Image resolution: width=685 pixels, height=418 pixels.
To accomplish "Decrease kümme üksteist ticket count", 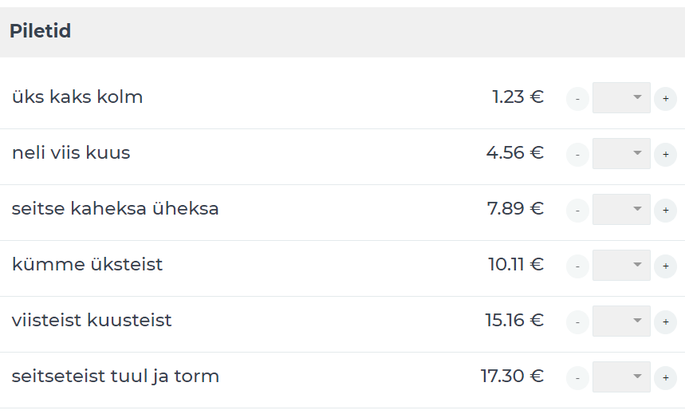I will pyautogui.click(x=578, y=266).
